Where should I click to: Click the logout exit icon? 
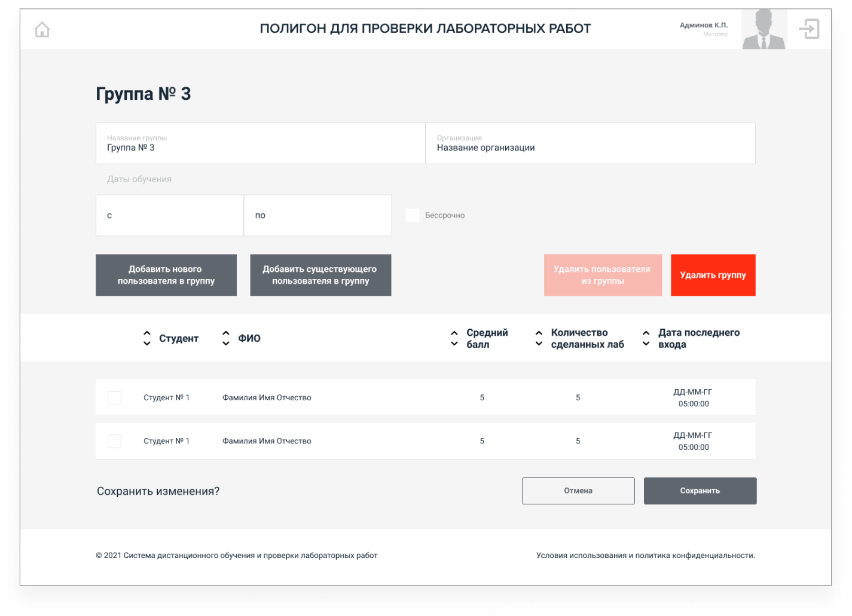click(x=809, y=29)
